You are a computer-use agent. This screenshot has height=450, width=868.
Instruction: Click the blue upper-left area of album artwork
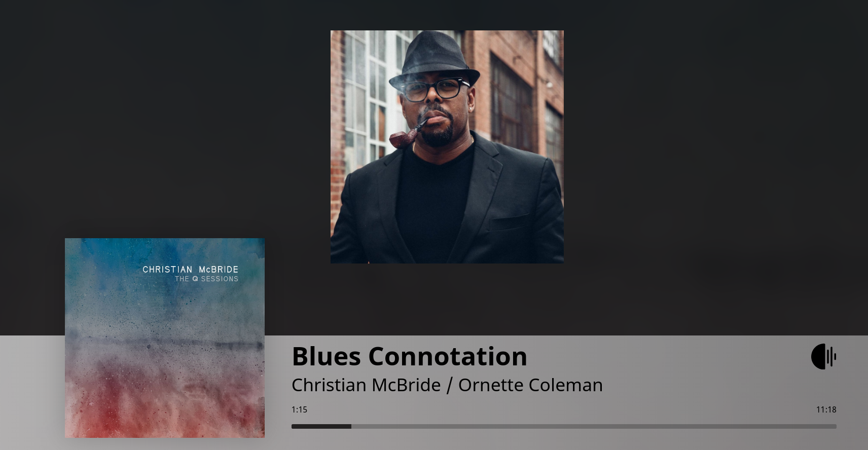101,264
